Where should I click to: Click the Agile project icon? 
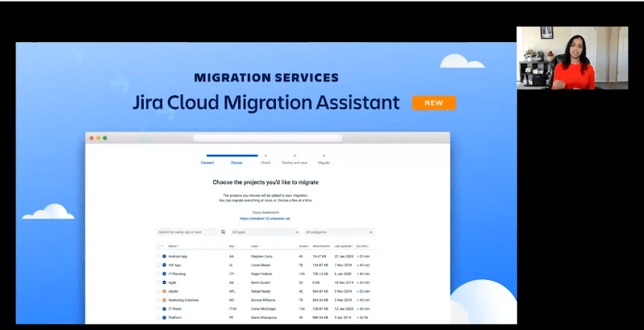(165, 282)
